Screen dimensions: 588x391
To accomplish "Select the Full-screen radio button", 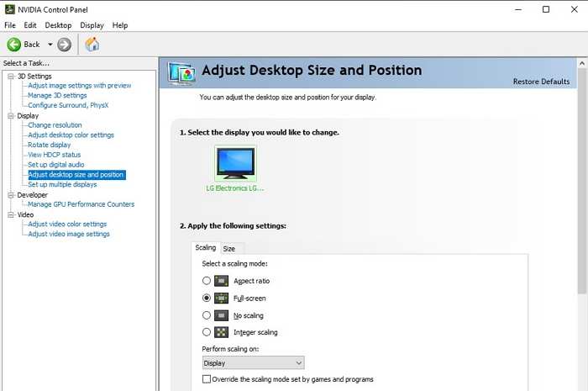I will pyautogui.click(x=207, y=298).
